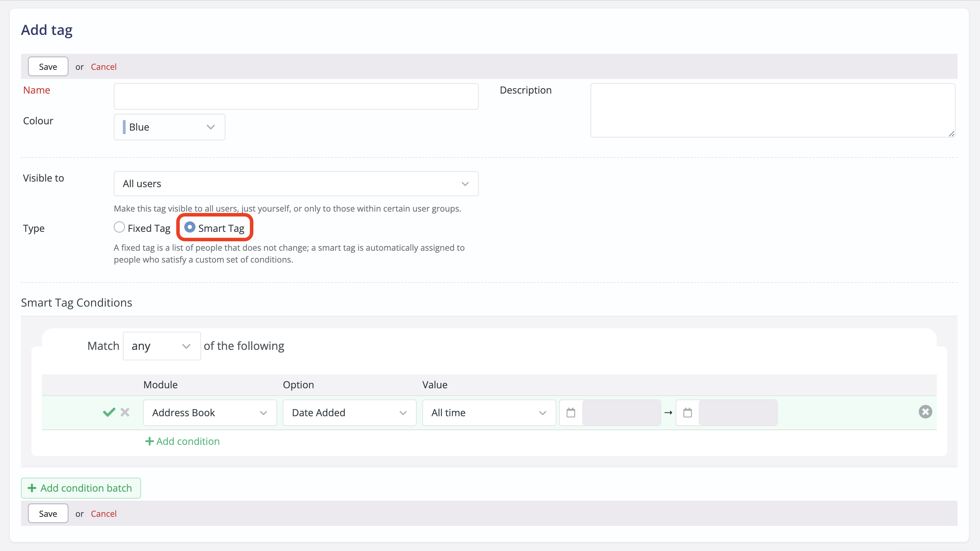Open the second date picker calendar icon
This screenshot has height=551, width=980.
(x=688, y=412)
